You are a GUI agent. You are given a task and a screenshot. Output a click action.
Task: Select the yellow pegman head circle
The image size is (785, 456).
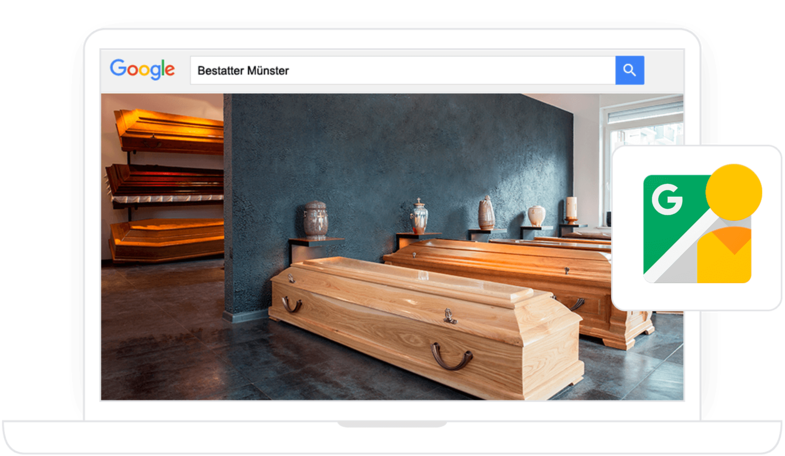(x=733, y=192)
